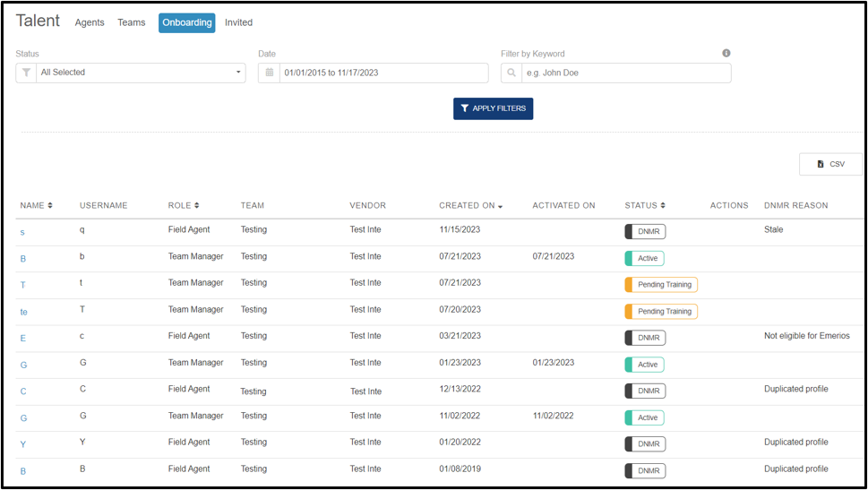The width and height of the screenshot is (868, 490).
Task: Open the date range 01/01/2015 to 11/17/2023
Action: 383,73
